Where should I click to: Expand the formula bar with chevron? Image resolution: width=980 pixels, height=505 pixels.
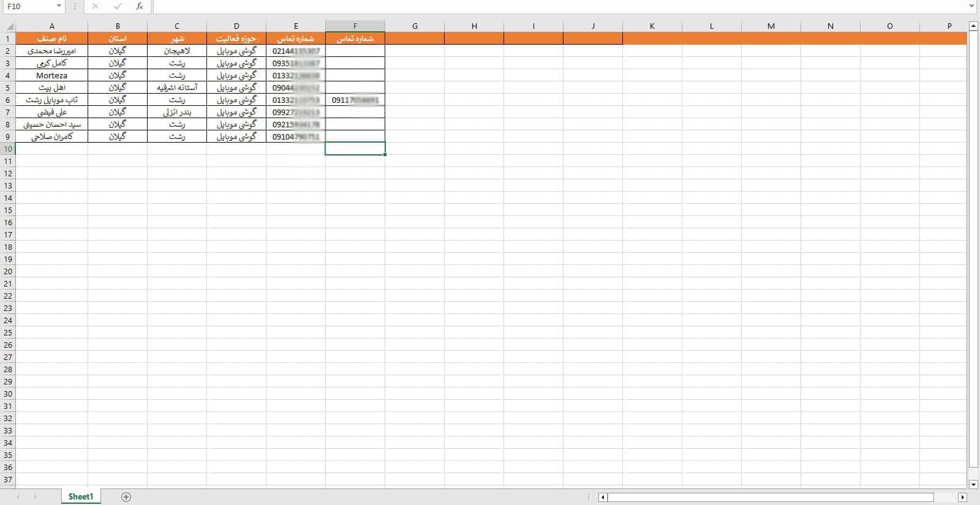tap(972, 6)
